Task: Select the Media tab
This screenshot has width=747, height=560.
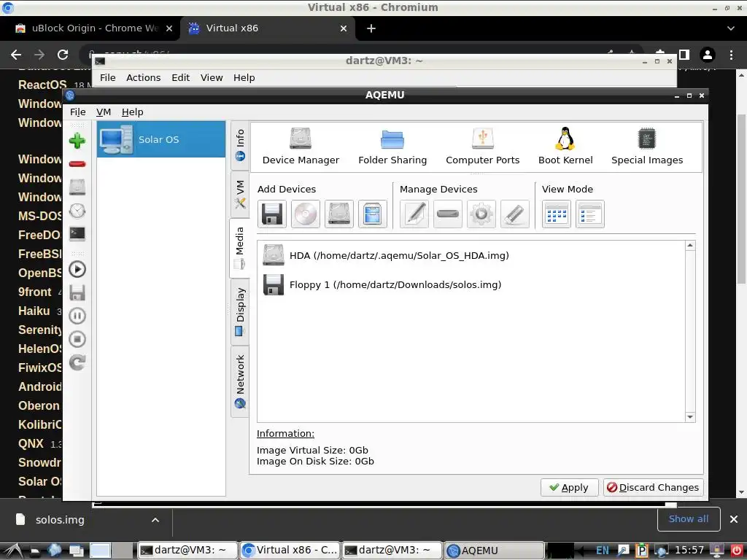Action: pos(239,248)
